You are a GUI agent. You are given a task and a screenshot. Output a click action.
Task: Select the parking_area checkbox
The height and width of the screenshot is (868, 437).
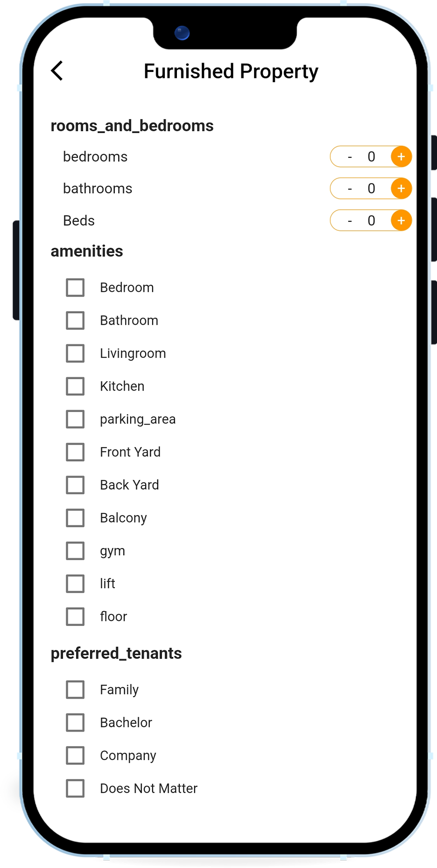pyautogui.click(x=75, y=420)
